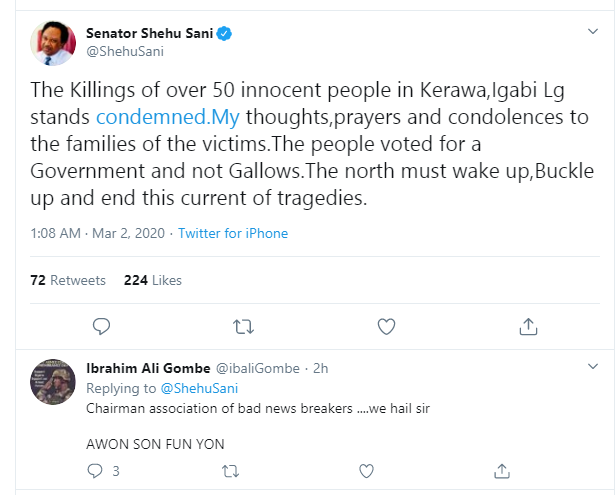This screenshot has width=615, height=495.
Task: Like Senator Shehu Sani's tweet
Action: pos(385,325)
